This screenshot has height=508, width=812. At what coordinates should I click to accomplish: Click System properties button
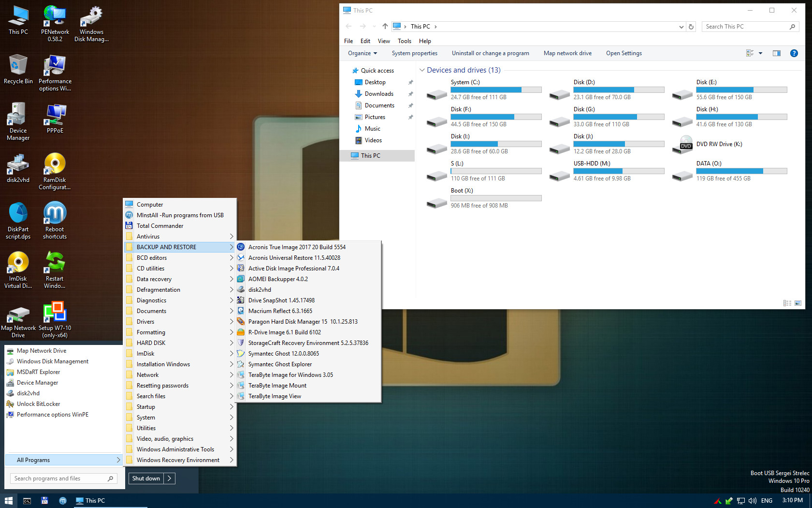pos(415,53)
